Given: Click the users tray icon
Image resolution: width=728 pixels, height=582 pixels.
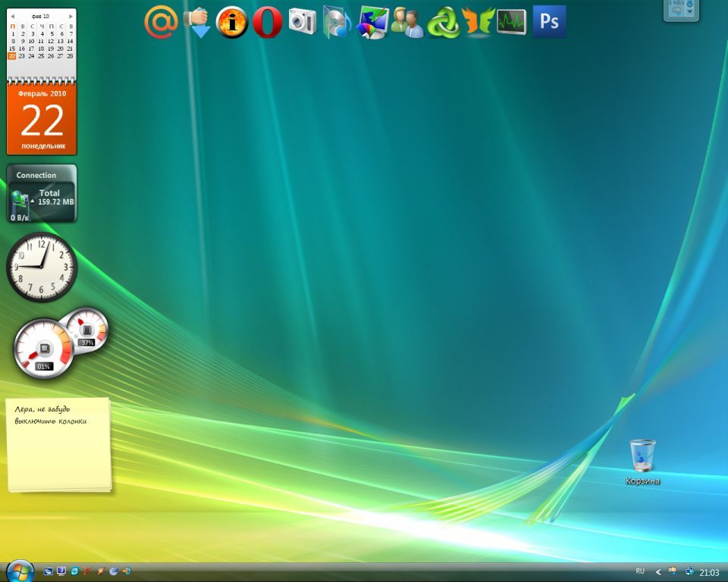Looking at the screenshot, I should pos(672,571).
